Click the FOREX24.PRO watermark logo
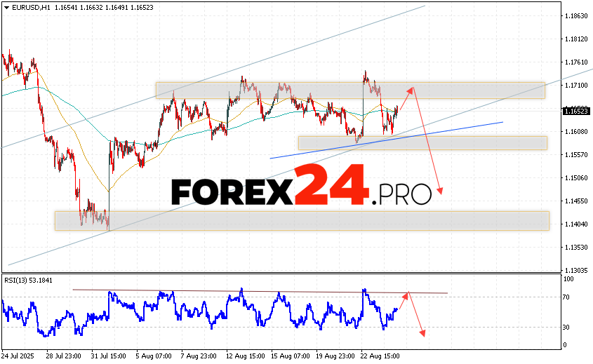 pyautogui.click(x=301, y=187)
